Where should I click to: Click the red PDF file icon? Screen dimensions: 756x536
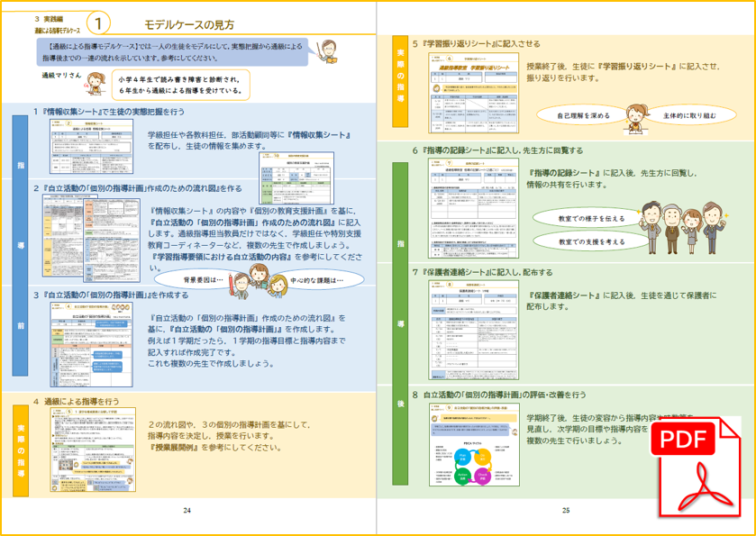[696, 467]
